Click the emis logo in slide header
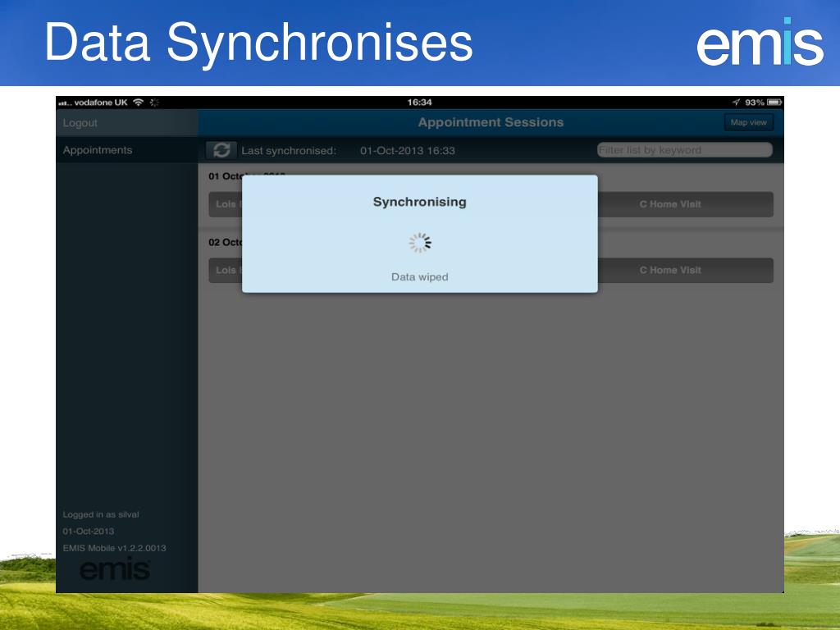This screenshot has height=630, width=840. 760,42
